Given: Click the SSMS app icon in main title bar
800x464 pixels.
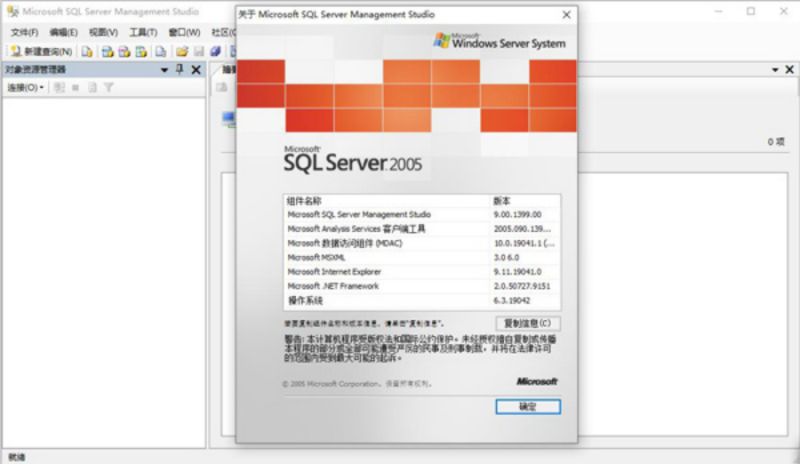Looking at the screenshot, I should tap(13, 11).
